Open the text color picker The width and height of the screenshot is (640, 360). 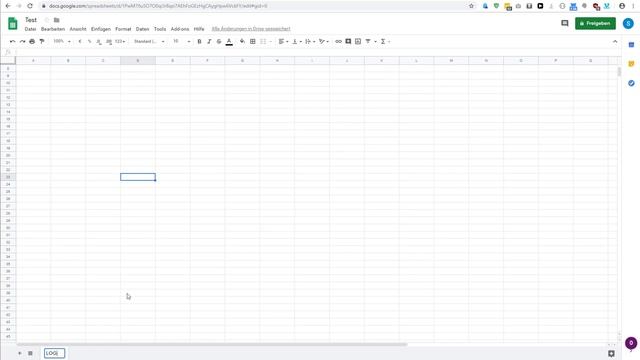(x=229, y=42)
